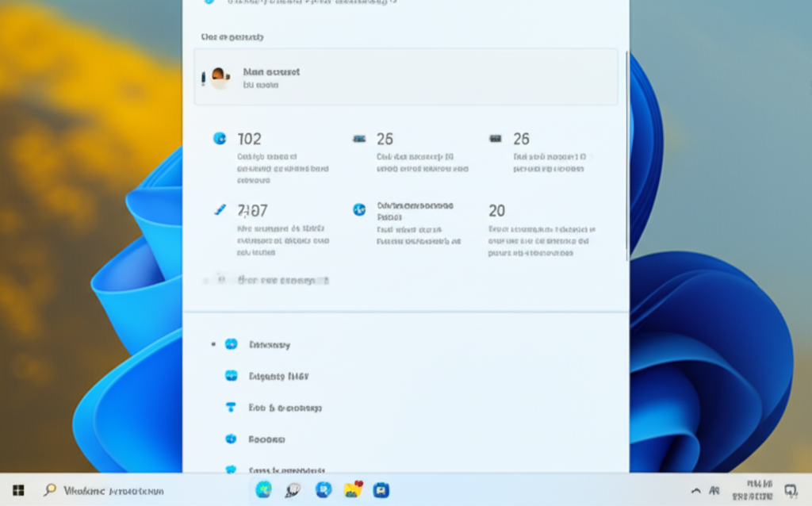Open the Windows Start menu

[18, 490]
